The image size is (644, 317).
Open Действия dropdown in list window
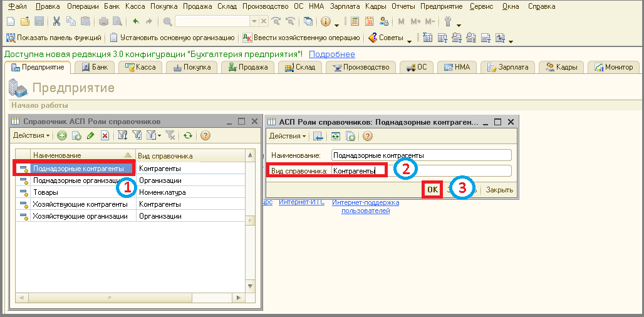31,135
